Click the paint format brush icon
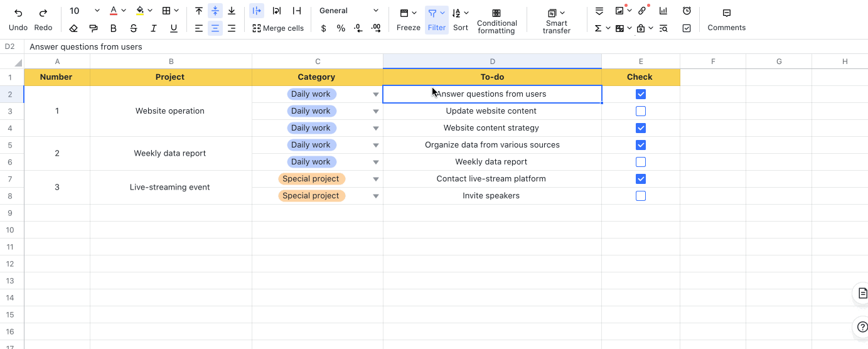Image resolution: width=868 pixels, height=349 pixels. point(94,28)
